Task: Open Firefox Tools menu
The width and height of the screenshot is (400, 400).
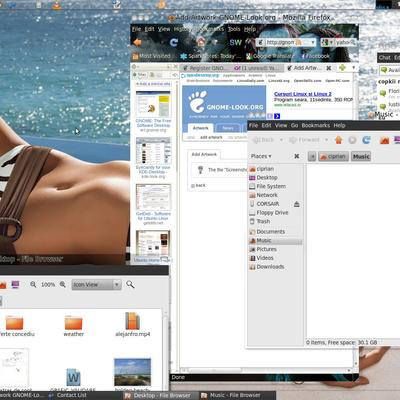Action: point(234,29)
